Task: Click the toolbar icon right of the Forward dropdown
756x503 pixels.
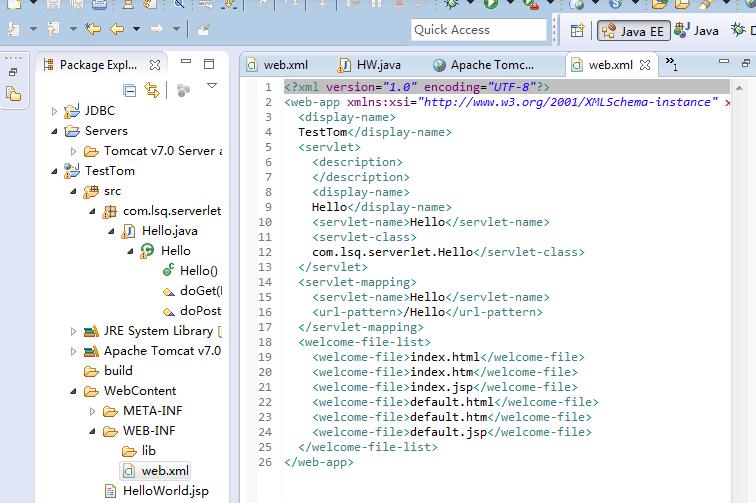Action: (x=203, y=30)
